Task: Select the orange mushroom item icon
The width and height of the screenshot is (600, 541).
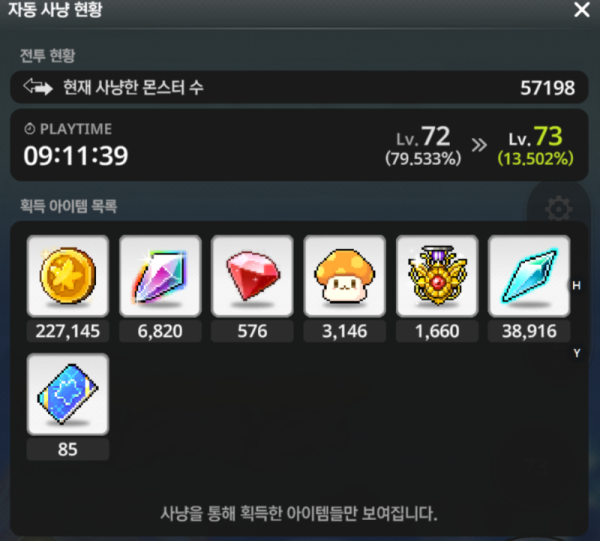Action: pos(344,276)
